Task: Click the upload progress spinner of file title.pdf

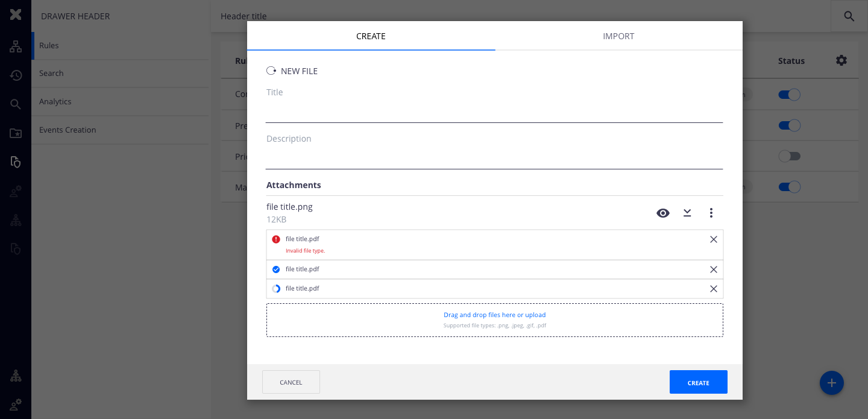Action: [x=276, y=288]
